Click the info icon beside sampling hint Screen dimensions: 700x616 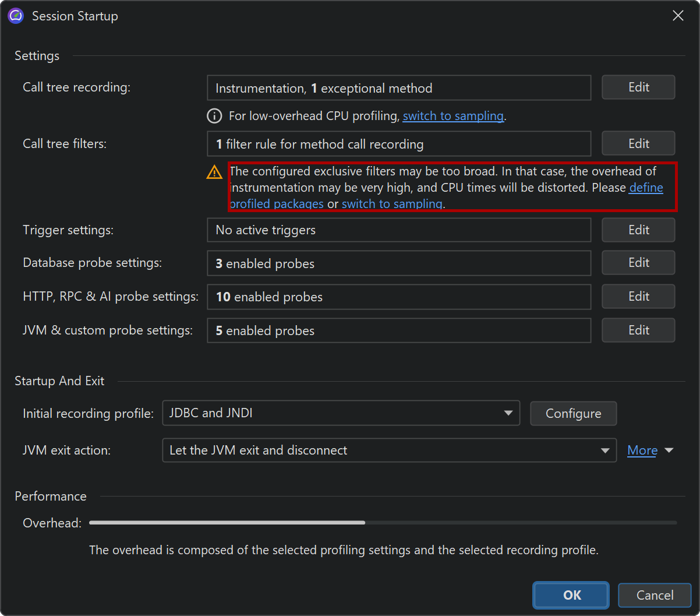pyautogui.click(x=214, y=116)
